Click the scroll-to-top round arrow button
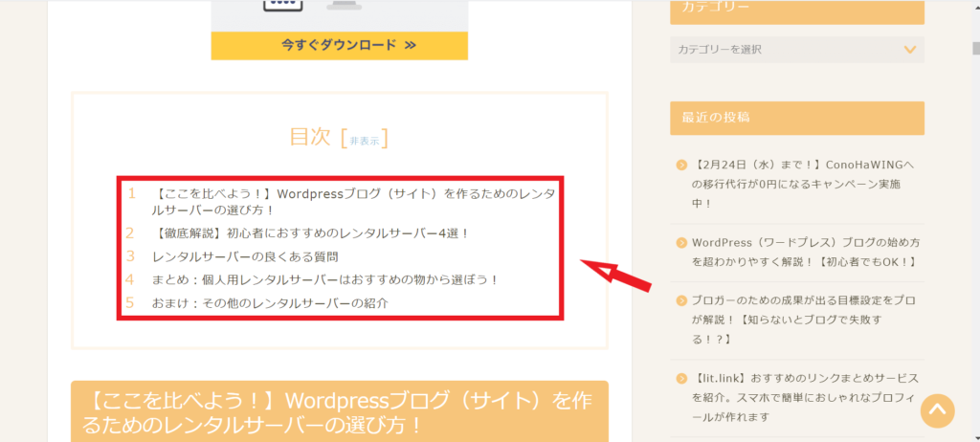 (x=938, y=410)
